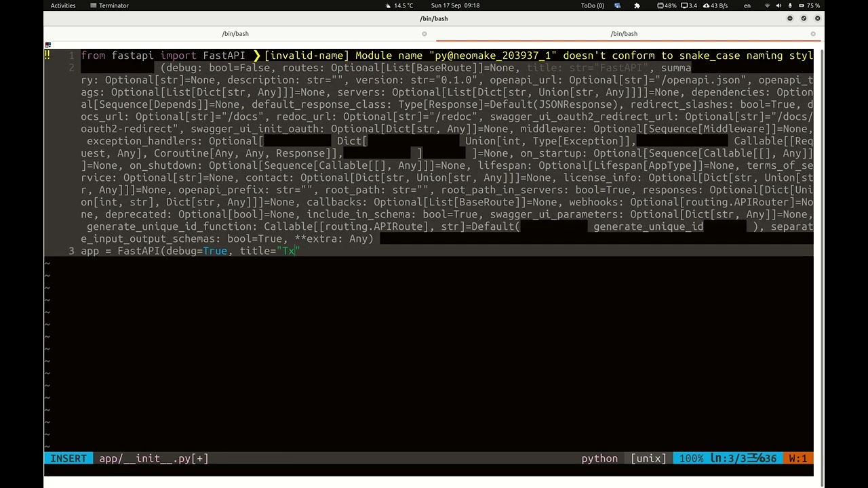
Task: Click the Terminator icon in top bar
Action: point(94,5)
